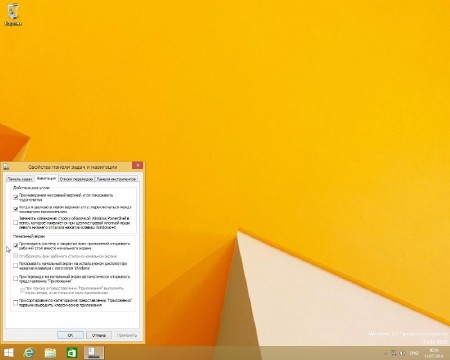Image resolution: width=450 pixels, height=360 pixels.
Task: Enable showing Start on the display in use
Action: (15, 266)
